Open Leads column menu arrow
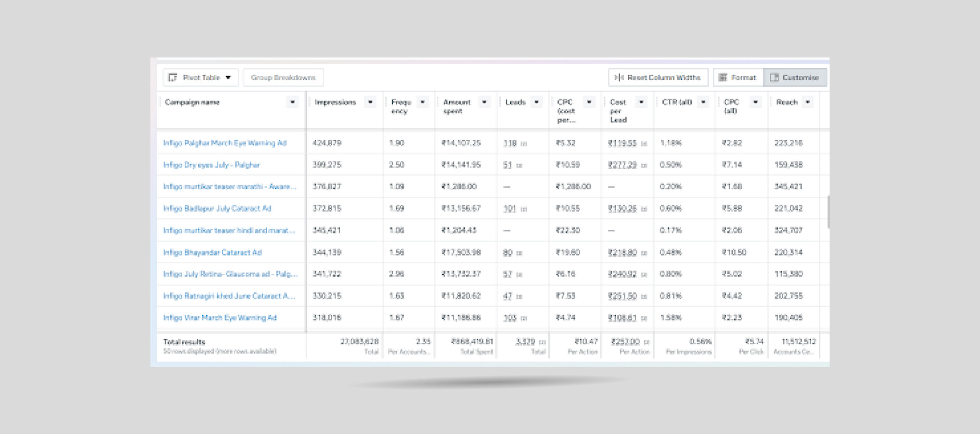 pos(536,102)
